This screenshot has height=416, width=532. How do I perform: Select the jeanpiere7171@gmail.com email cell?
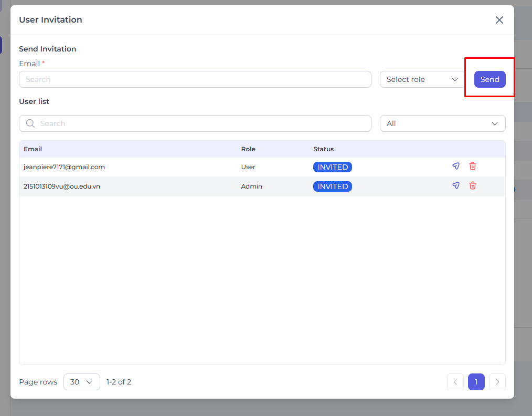coord(64,167)
